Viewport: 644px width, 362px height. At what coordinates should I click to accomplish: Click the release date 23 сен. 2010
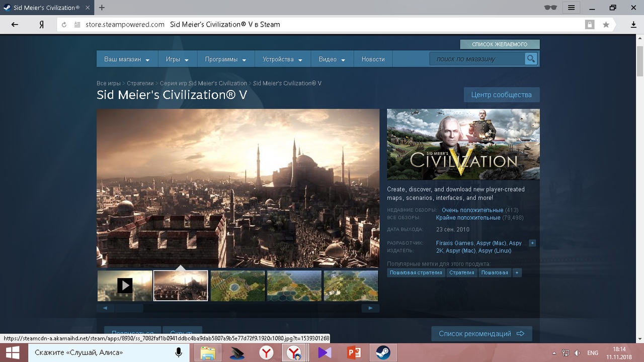(x=453, y=230)
